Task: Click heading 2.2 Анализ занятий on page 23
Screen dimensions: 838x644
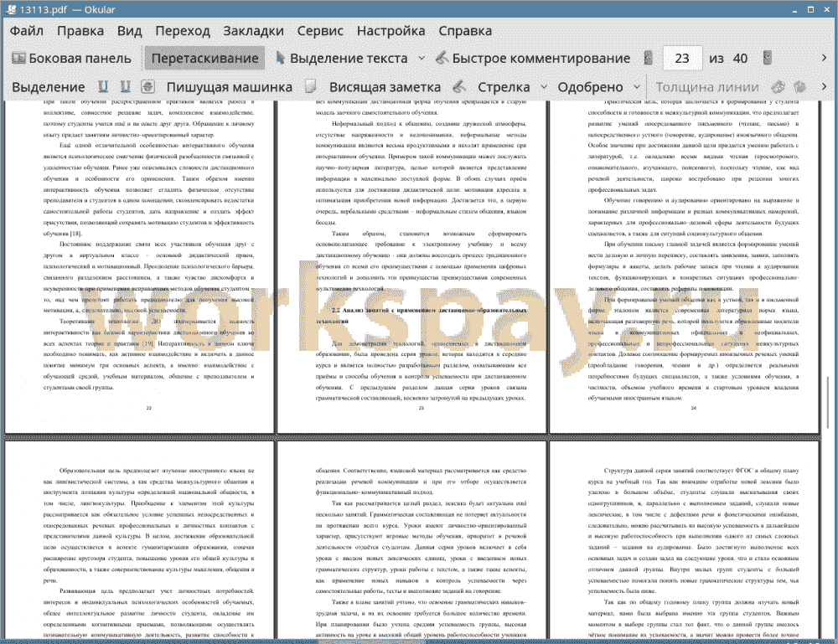Action: pos(421,316)
